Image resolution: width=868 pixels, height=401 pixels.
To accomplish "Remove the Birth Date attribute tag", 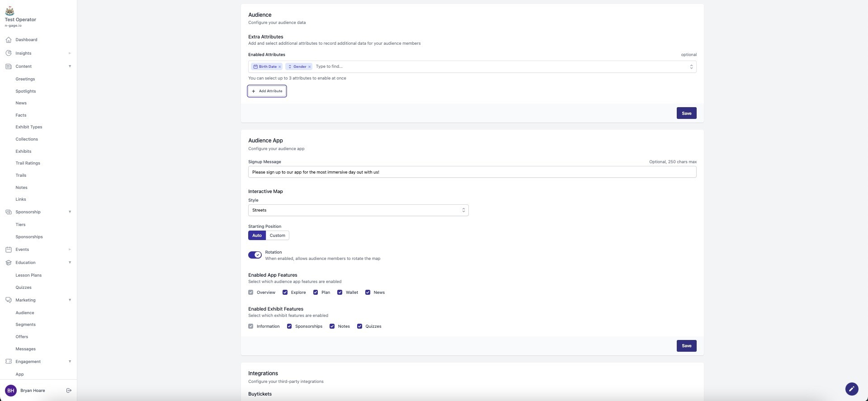I will (x=279, y=67).
